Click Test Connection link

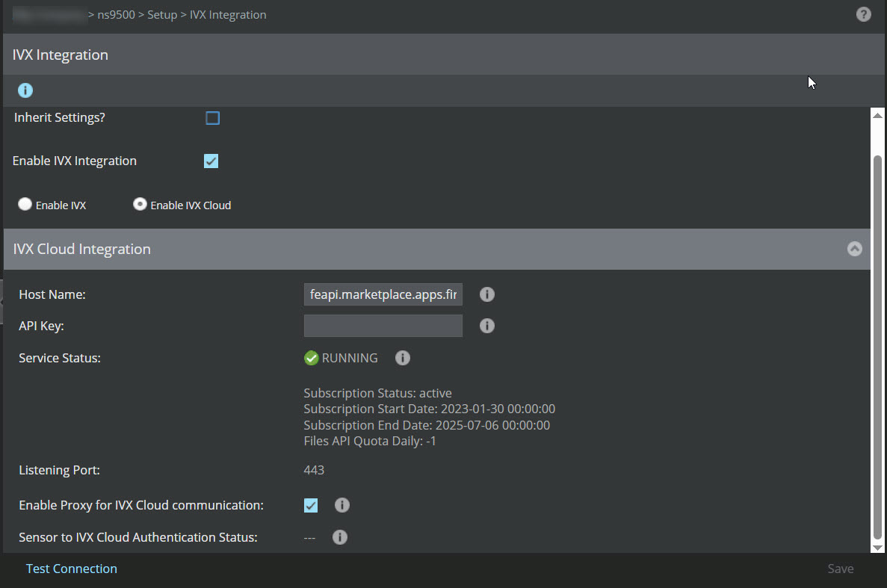pos(71,569)
